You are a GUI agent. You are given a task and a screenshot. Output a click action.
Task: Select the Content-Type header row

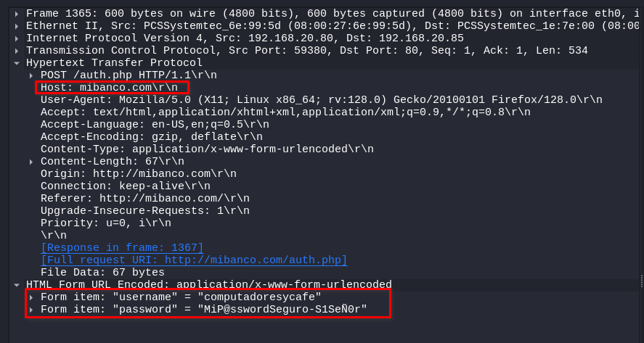coord(207,149)
